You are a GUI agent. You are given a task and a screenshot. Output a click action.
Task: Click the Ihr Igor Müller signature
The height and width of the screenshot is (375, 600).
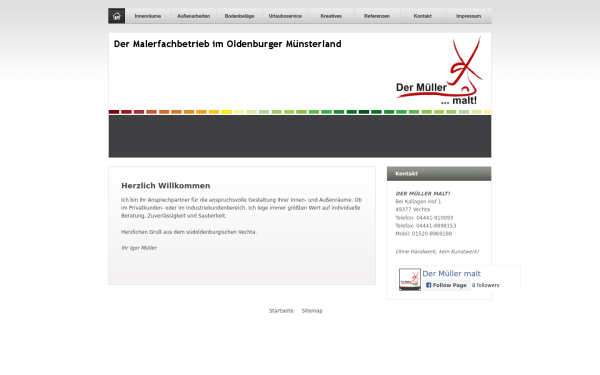pos(139,248)
